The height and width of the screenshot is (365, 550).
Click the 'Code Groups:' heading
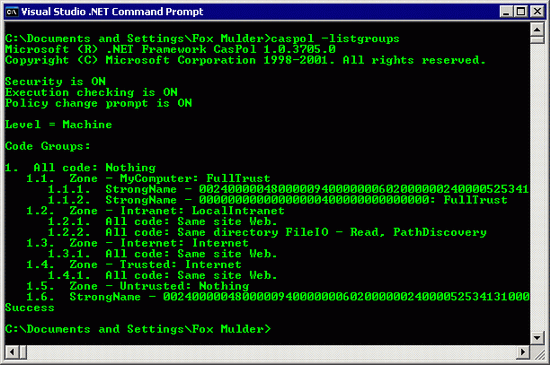pyautogui.click(x=47, y=146)
